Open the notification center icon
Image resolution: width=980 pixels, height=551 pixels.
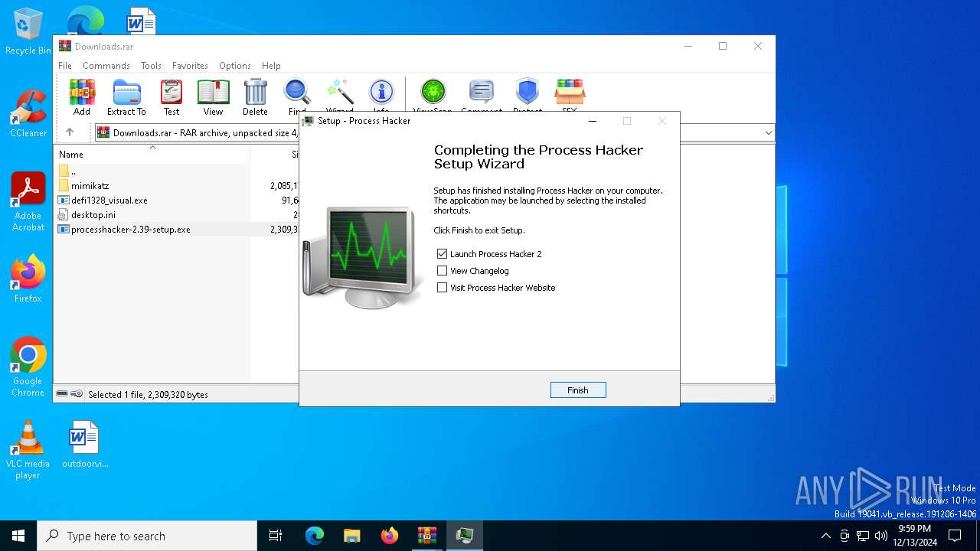coord(955,536)
